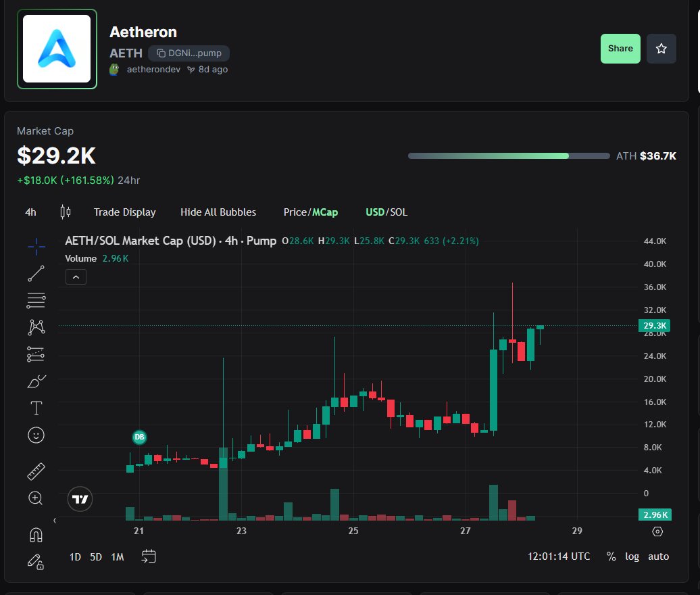The image size is (700, 595).
Task: Open aetherondev creator profile
Action: click(x=153, y=69)
